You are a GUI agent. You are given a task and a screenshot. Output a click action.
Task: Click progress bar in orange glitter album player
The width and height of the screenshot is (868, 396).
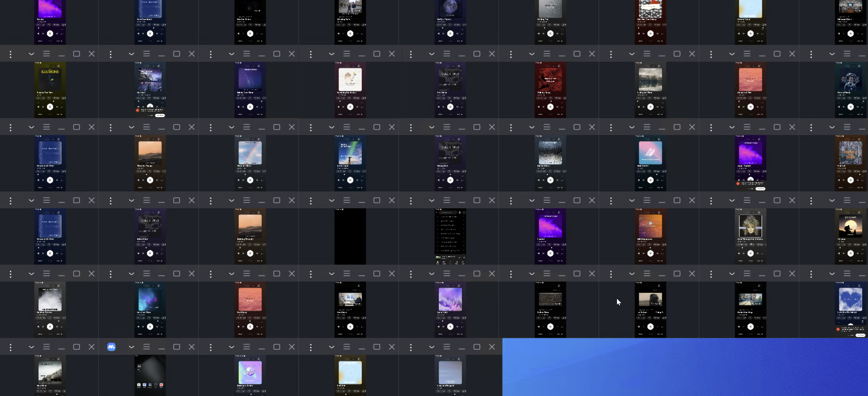click(650, 247)
